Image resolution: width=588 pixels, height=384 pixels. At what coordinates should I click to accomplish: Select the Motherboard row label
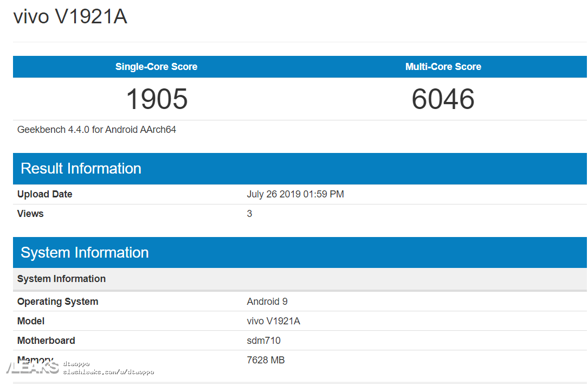(x=46, y=341)
